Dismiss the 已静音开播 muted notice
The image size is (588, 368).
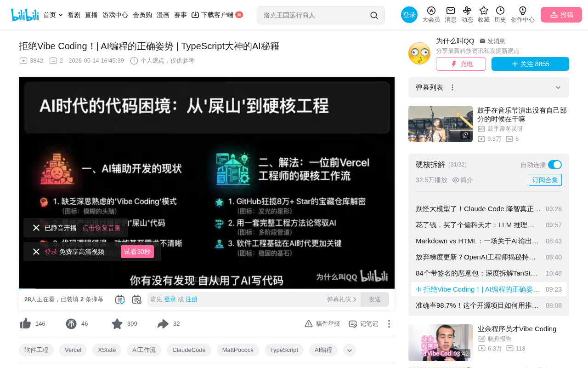(x=36, y=228)
